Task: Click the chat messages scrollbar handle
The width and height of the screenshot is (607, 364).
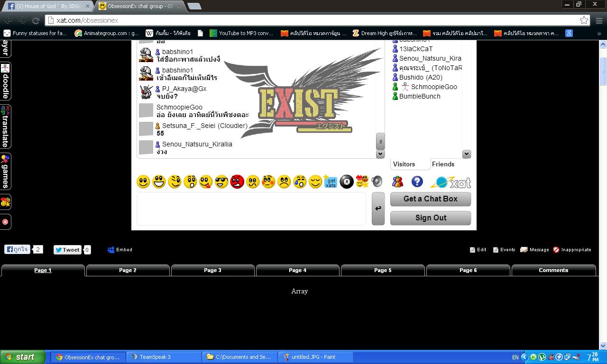Action: [x=380, y=141]
